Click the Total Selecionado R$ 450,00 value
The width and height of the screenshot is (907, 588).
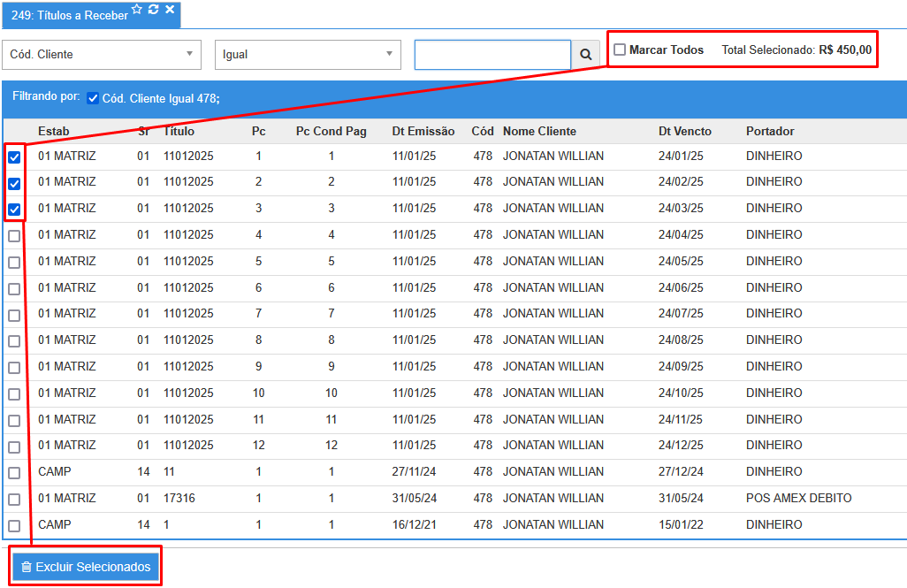pyautogui.click(x=845, y=50)
